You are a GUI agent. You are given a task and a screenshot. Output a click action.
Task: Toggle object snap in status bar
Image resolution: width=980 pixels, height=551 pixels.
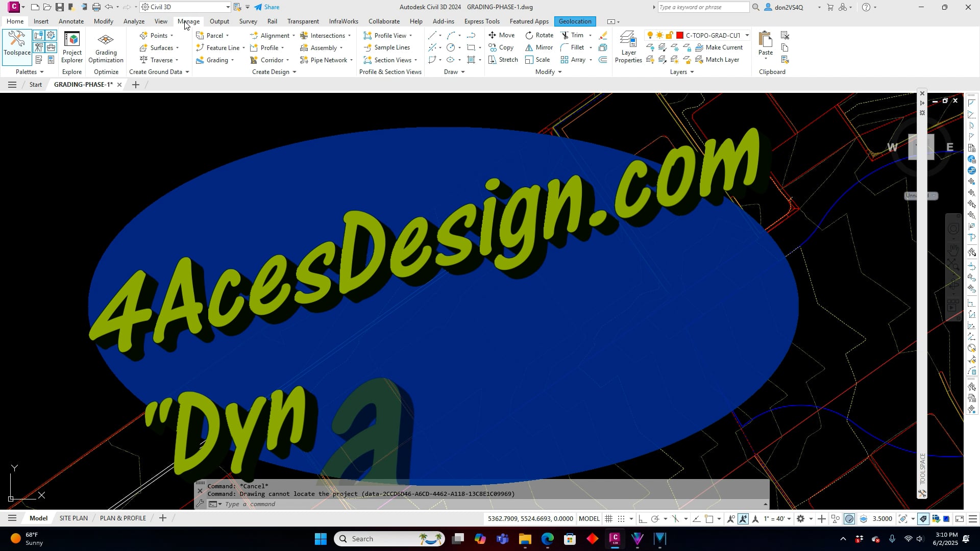[709, 519]
